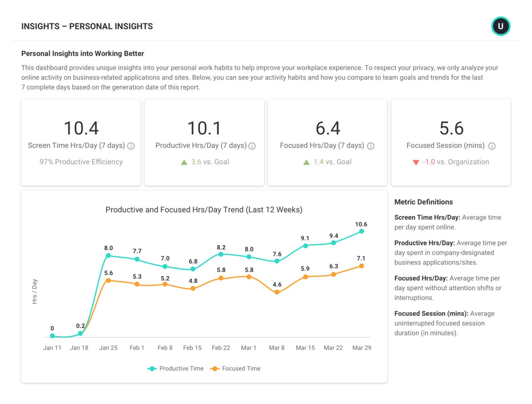Select the 9.4 productive point at Mar 22
532x404 pixels.
[333, 243]
